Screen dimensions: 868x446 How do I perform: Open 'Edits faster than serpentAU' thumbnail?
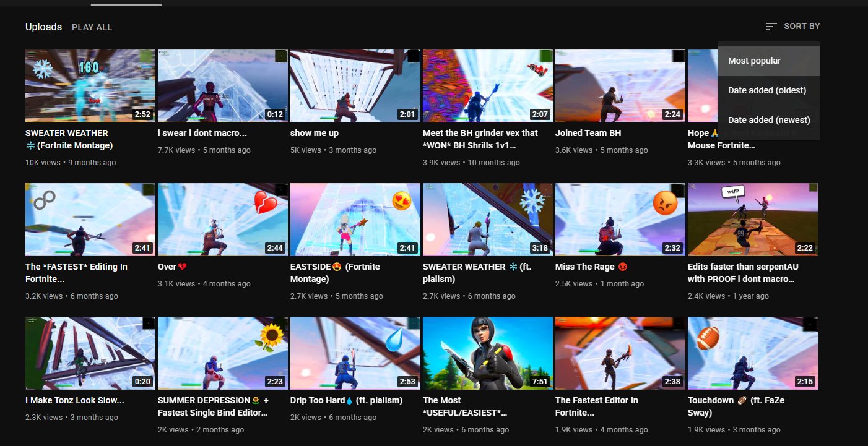pyautogui.click(x=752, y=220)
